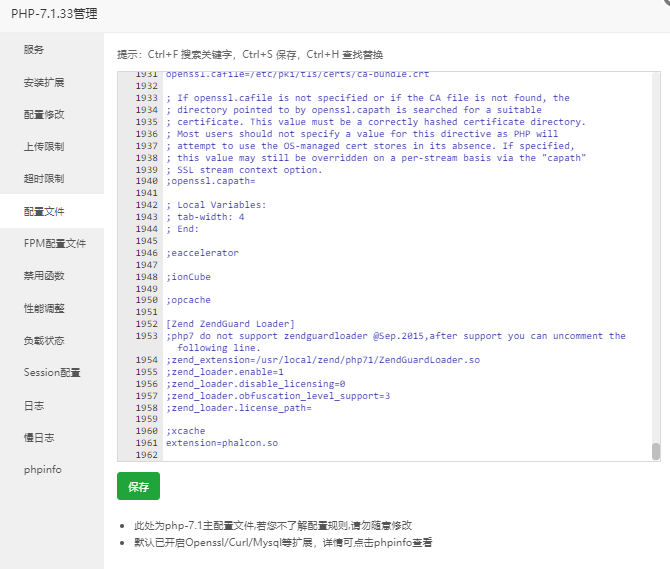Select the 上传限制 tab

point(44,146)
